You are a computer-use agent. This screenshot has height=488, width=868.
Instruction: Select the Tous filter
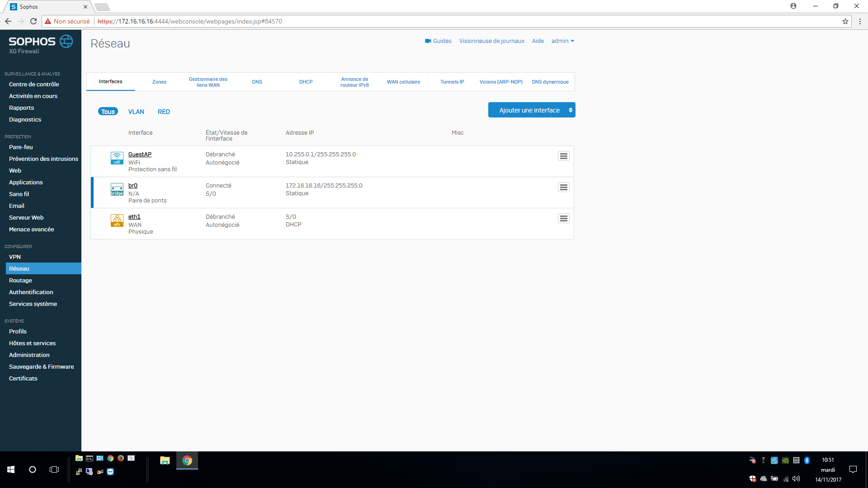pos(108,112)
